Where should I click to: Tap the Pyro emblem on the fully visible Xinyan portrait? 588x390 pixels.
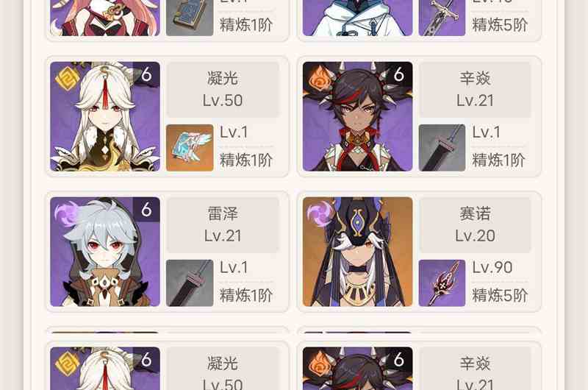click(x=320, y=79)
